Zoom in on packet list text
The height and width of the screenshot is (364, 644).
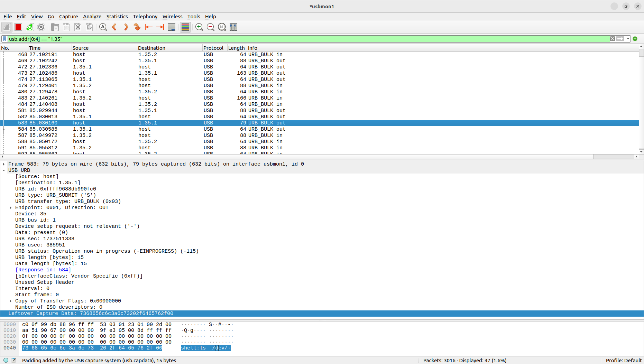click(x=199, y=27)
